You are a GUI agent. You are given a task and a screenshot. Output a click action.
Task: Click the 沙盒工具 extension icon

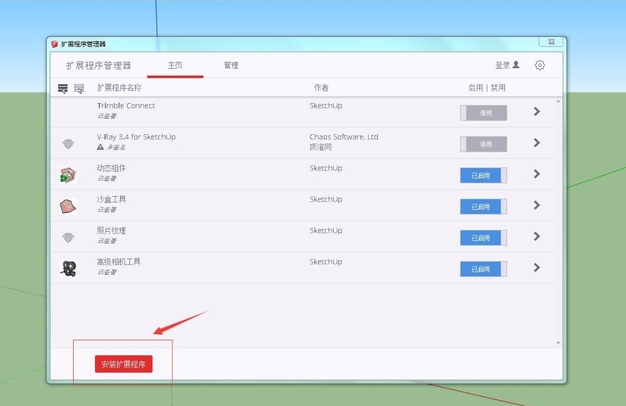coord(68,206)
